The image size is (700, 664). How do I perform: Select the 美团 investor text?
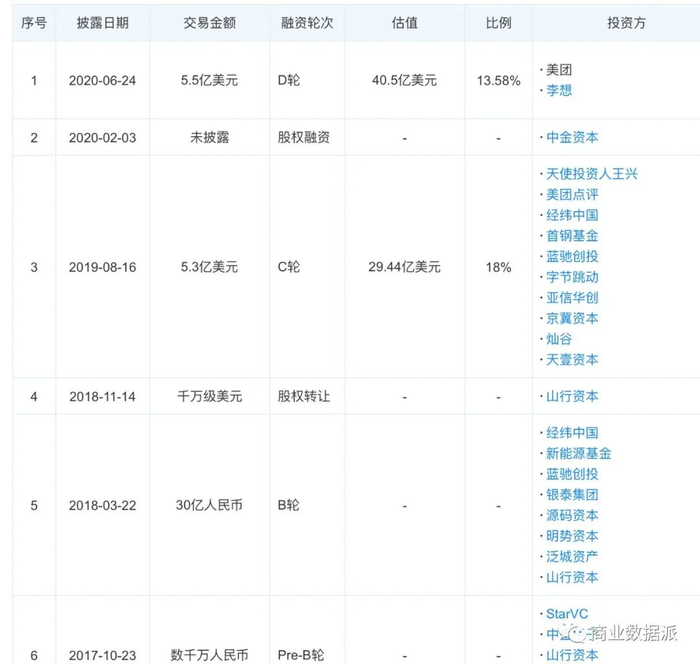(559, 70)
